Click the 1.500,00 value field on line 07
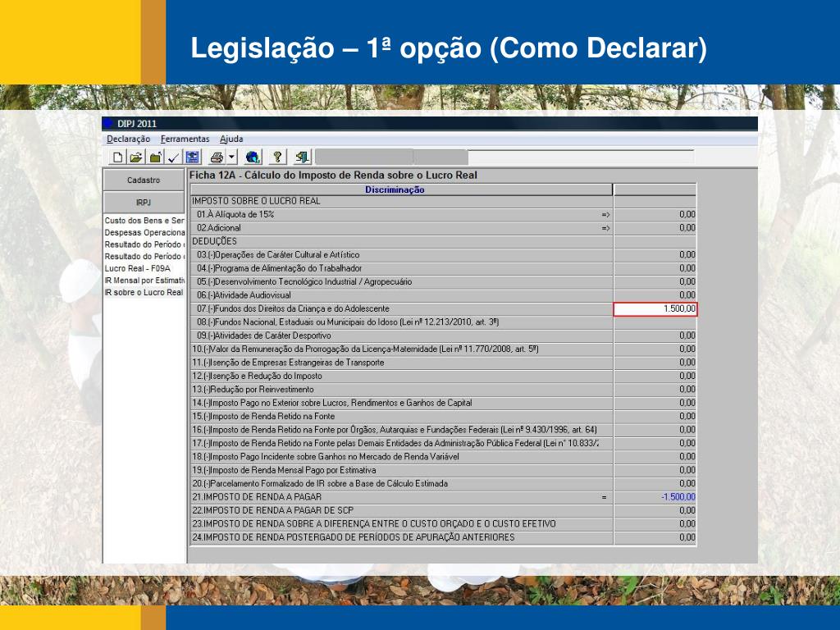This screenshot has width=840, height=630. 655,308
